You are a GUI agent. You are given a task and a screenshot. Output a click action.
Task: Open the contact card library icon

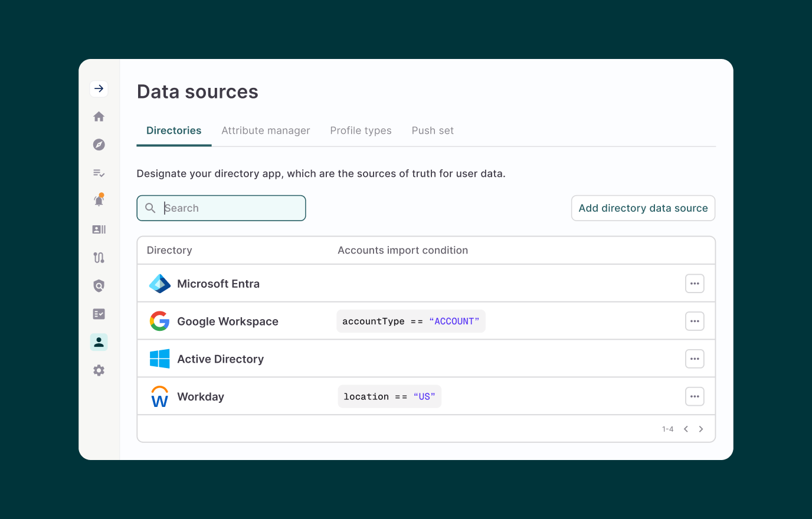click(x=99, y=229)
